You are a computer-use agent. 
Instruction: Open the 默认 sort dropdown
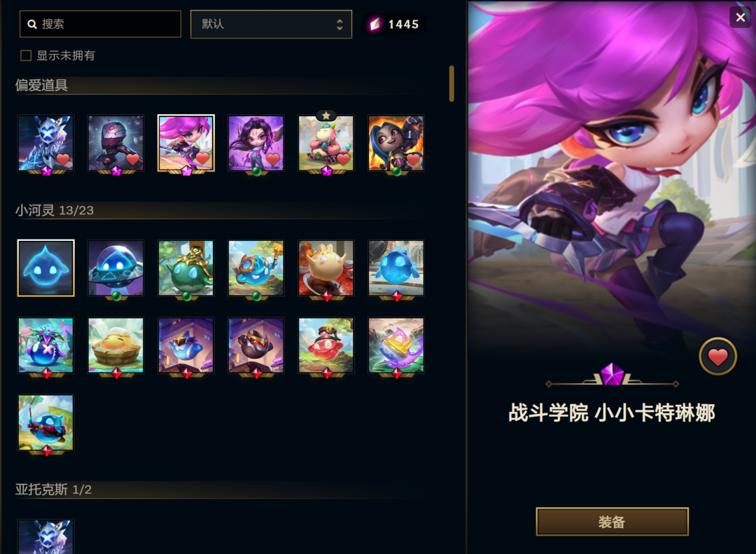coord(271,24)
